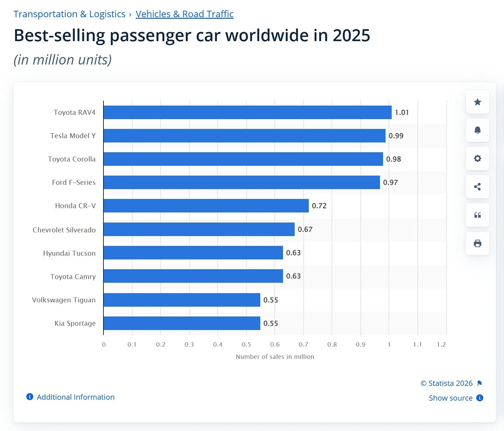The width and height of the screenshot is (504, 431).
Task: Click the Chevrolet Silverado bar
Action: click(199, 229)
